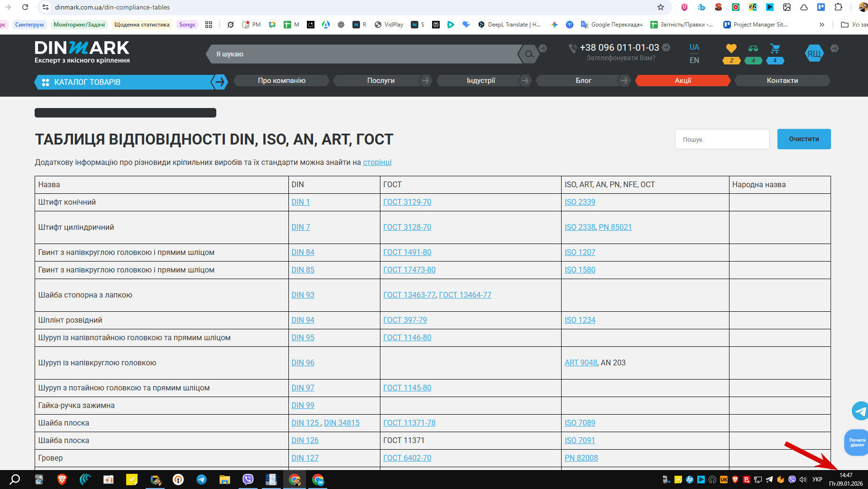Click the 'Зателефонувати Вам?' callback text
This screenshot has width=868, height=489.
click(x=621, y=58)
